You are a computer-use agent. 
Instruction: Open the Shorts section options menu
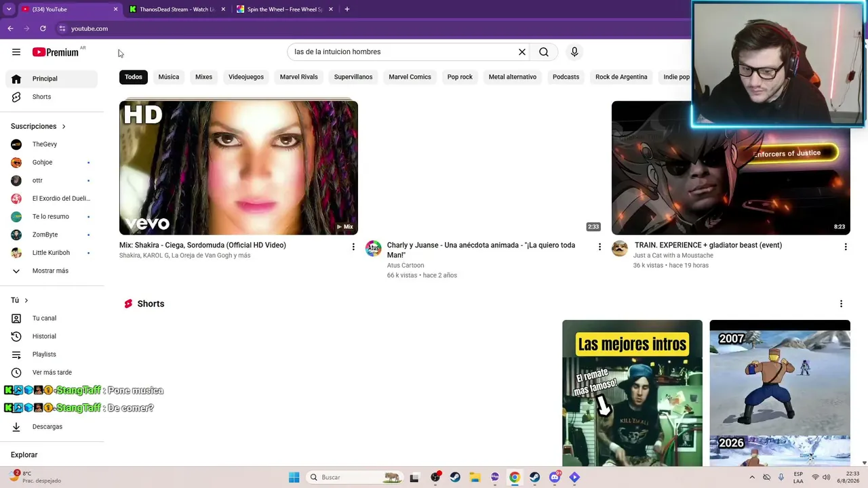[841, 304]
